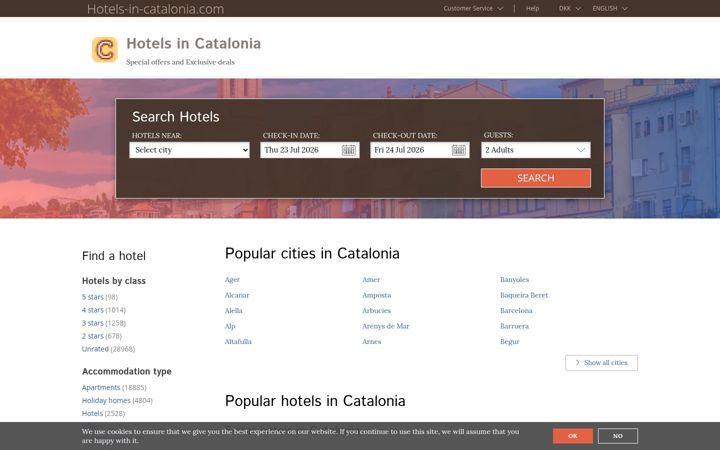This screenshot has width=720, height=450.
Task: Open the Arenys de Mar city link
Action: coord(386,326)
